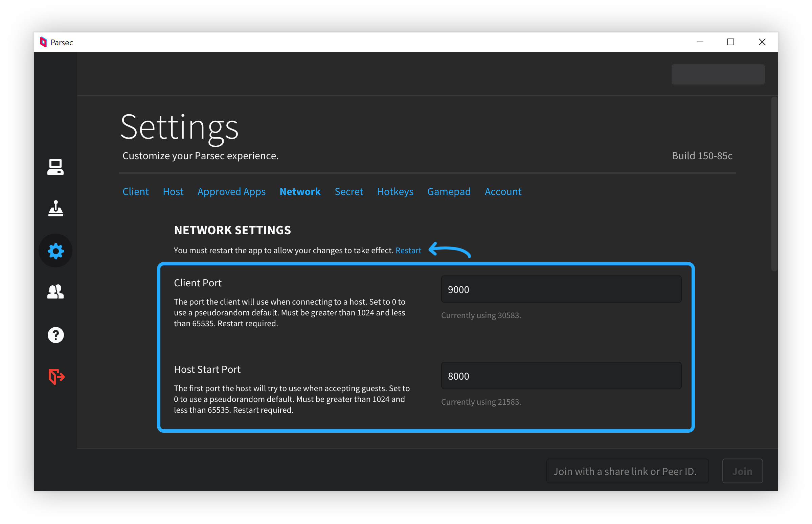Click the Restart link

point(408,251)
